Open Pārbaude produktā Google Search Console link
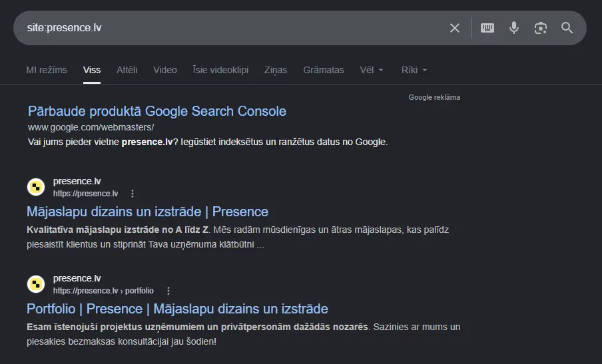Image resolution: width=602 pixels, height=364 pixels. pyautogui.click(x=157, y=111)
